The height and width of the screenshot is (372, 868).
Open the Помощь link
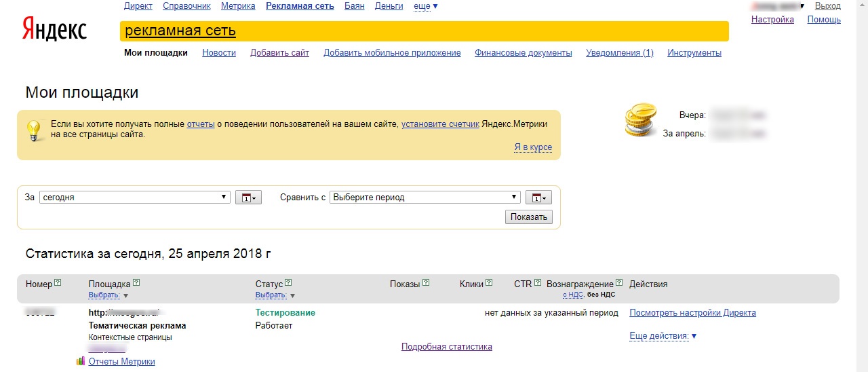point(824,20)
